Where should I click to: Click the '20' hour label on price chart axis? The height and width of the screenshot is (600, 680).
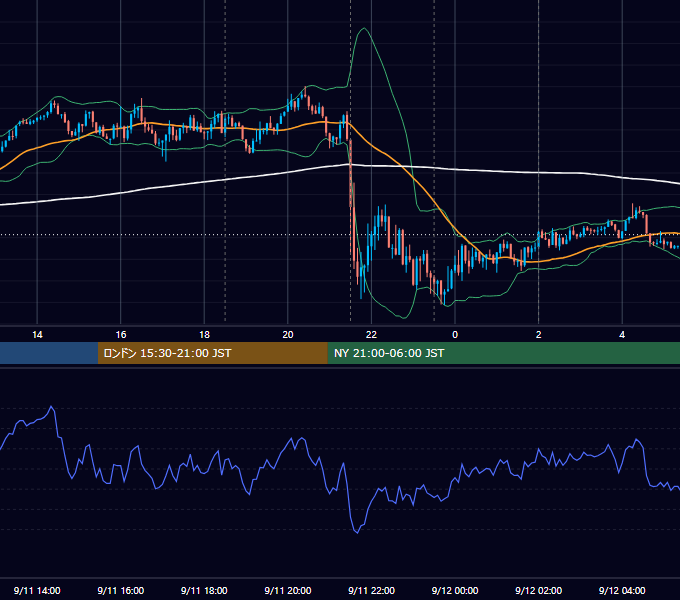coord(288,335)
